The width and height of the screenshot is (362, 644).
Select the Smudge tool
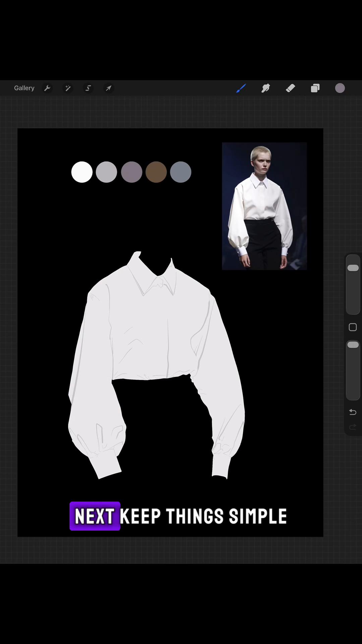(266, 88)
